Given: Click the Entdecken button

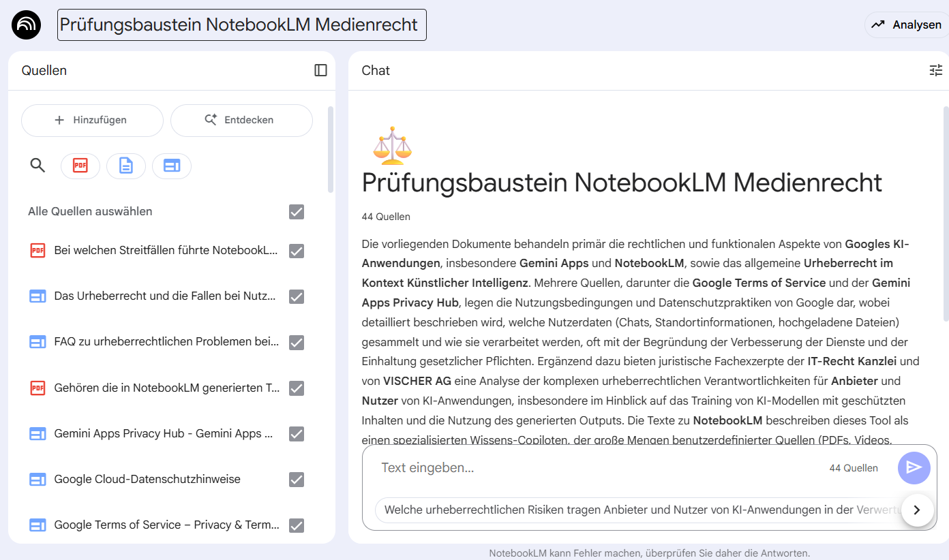Looking at the screenshot, I should click(241, 120).
